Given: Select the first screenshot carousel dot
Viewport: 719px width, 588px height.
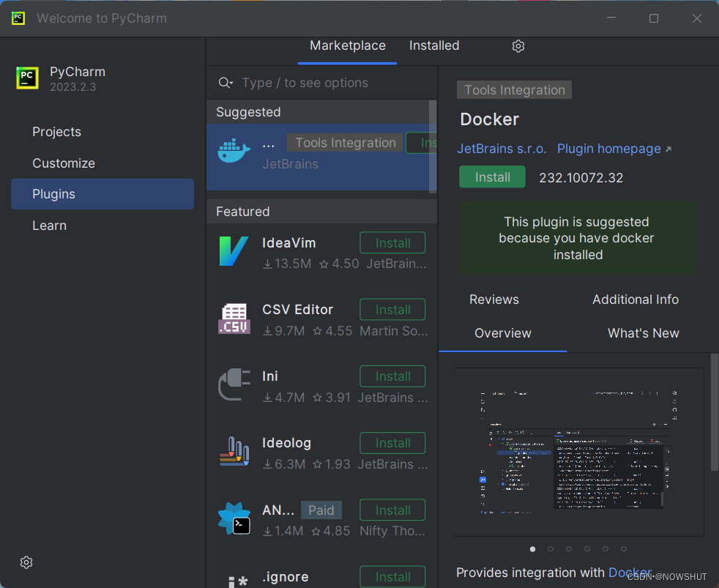Looking at the screenshot, I should 532,548.
